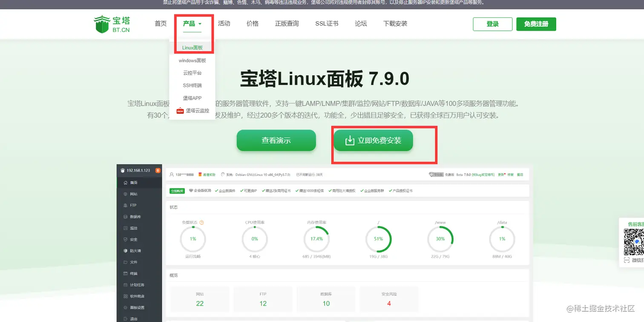This screenshot has width=644, height=322.
Task: Click the 计划任务 icon in the panel sidebar
Action: coord(125,285)
